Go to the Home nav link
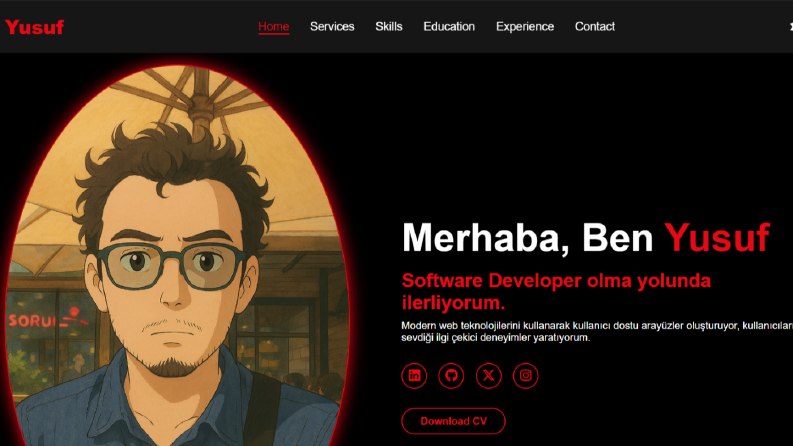This screenshot has width=793, height=446. click(x=274, y=26)
